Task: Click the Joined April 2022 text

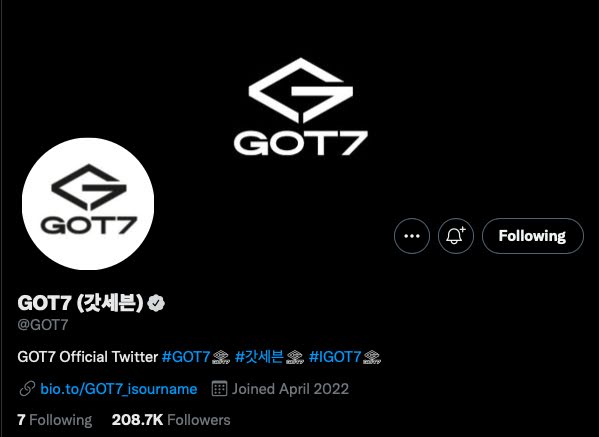Action: point(290,389)
